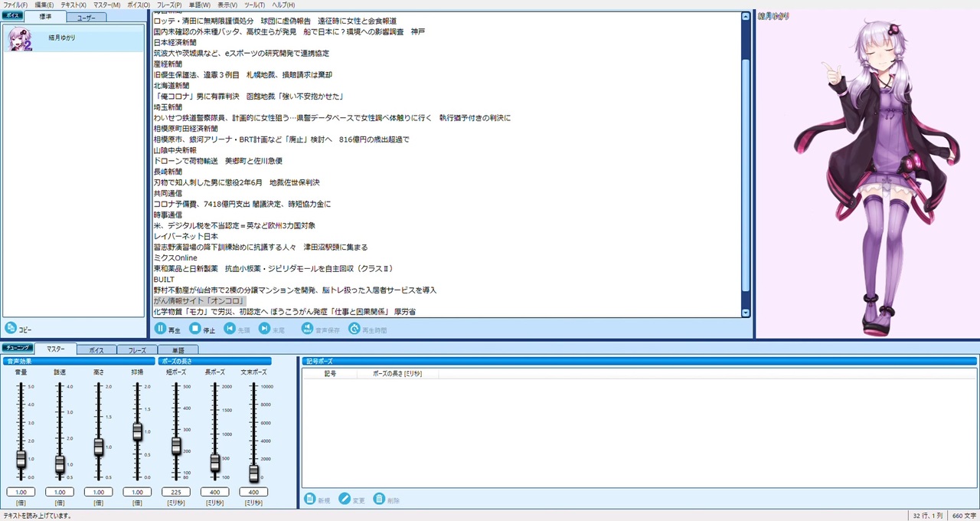Click the text editor scrollbar down arrow
980x521 pixels.
pyautogui.click(x=746, y=313)
